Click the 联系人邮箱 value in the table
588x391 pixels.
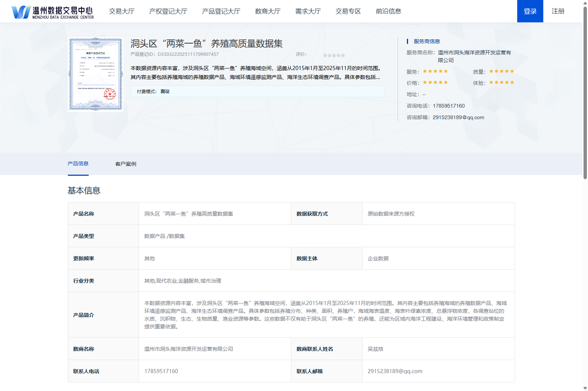point(438,371)
